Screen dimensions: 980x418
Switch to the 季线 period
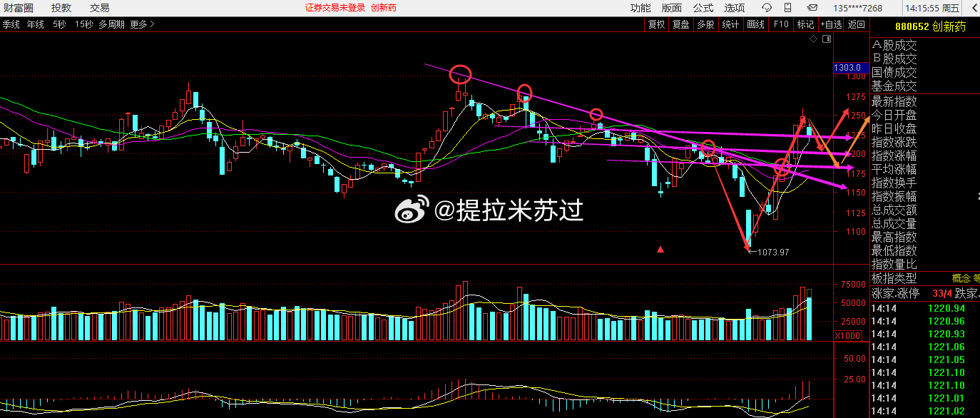[x=11, y=24]
